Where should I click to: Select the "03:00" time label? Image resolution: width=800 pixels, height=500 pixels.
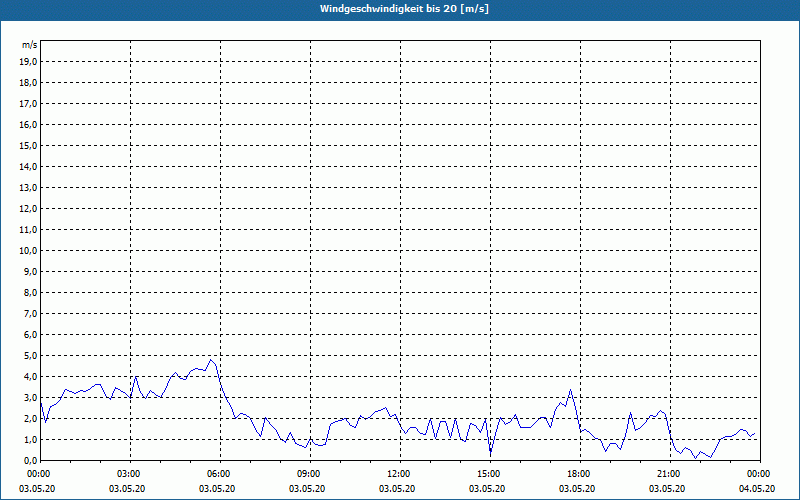pyautogui.click(x=130, y=474)
